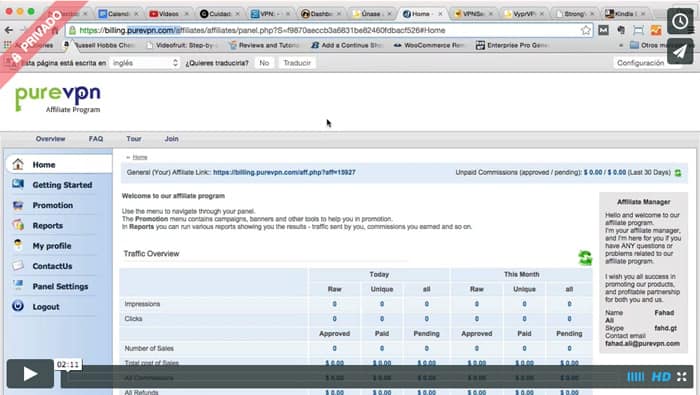Click the video share paper-plane icon
This screenshot has width=700, height=395.
[680, 51]
